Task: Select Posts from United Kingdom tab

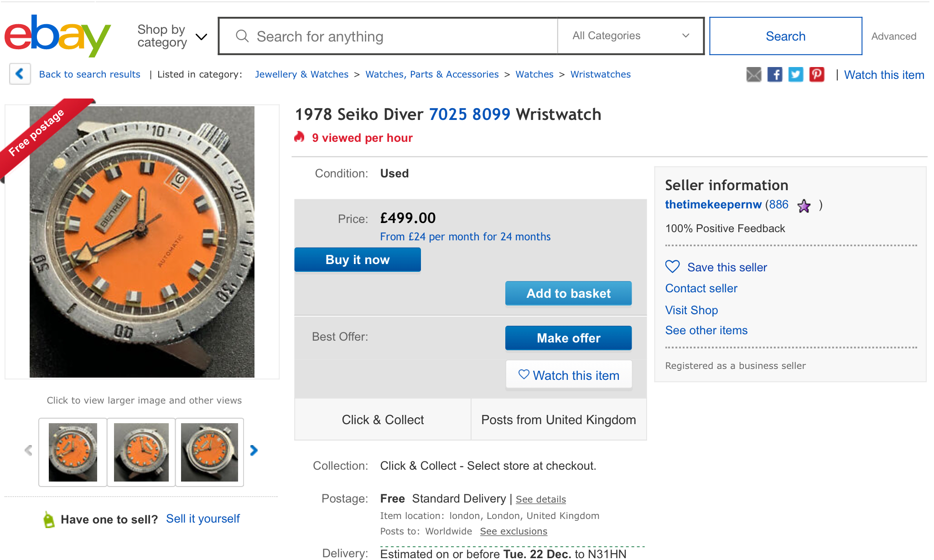Action: coord(559,420)
